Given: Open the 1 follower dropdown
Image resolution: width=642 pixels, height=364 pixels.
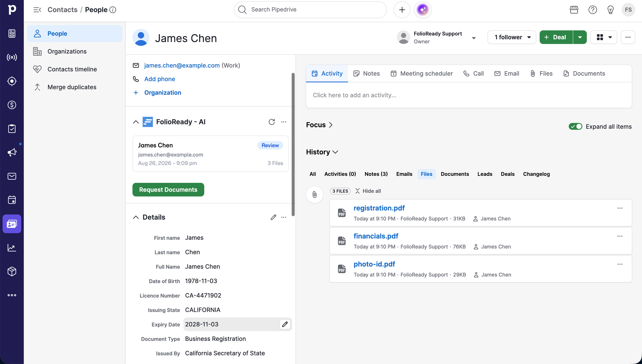Looking at the screenshot, I should click(x=512, y=37).
